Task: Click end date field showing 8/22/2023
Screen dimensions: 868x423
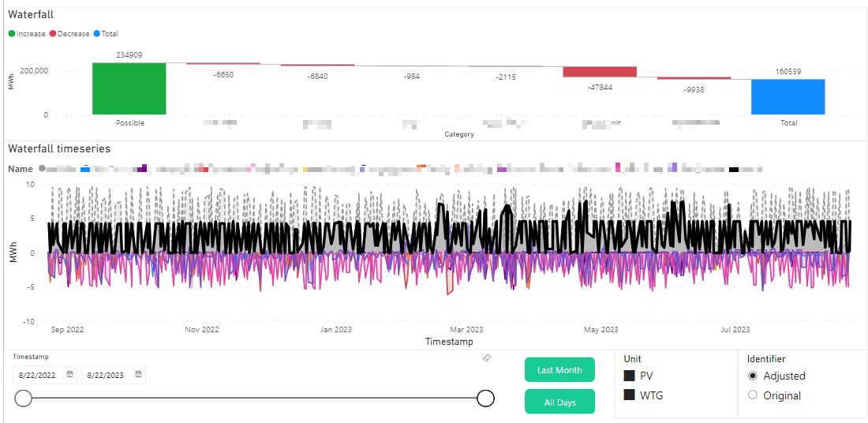Action: pos(113,375)
